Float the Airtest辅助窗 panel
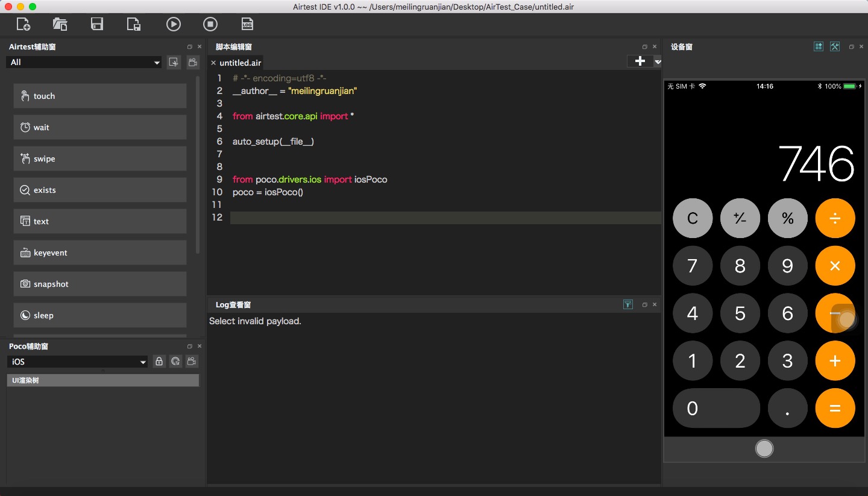 click(190, 46)
